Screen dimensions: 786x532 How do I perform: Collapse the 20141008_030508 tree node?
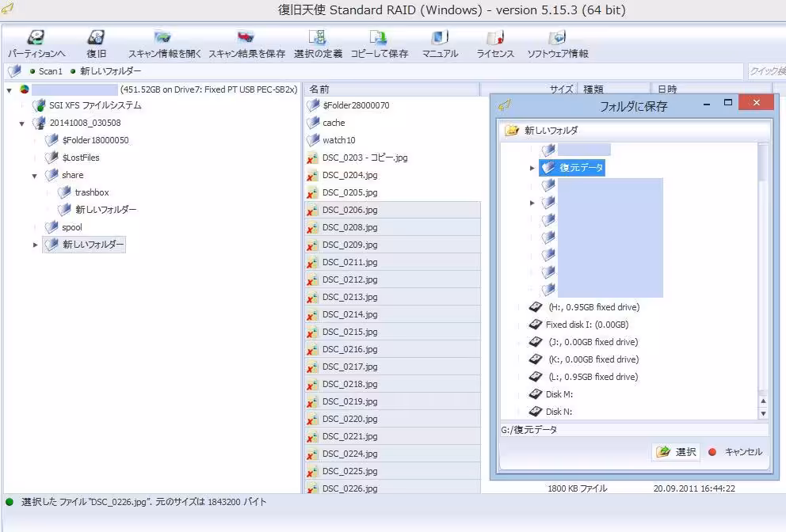22,123
